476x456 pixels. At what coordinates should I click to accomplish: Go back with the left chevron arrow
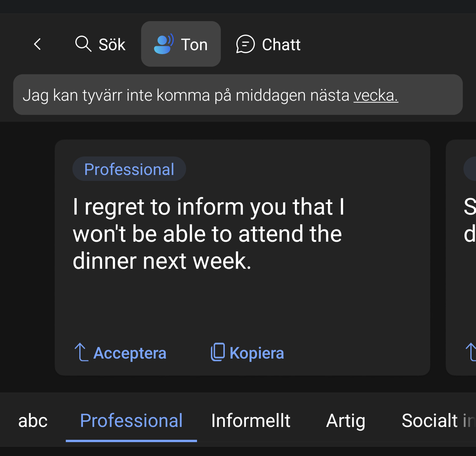point(37,44)
